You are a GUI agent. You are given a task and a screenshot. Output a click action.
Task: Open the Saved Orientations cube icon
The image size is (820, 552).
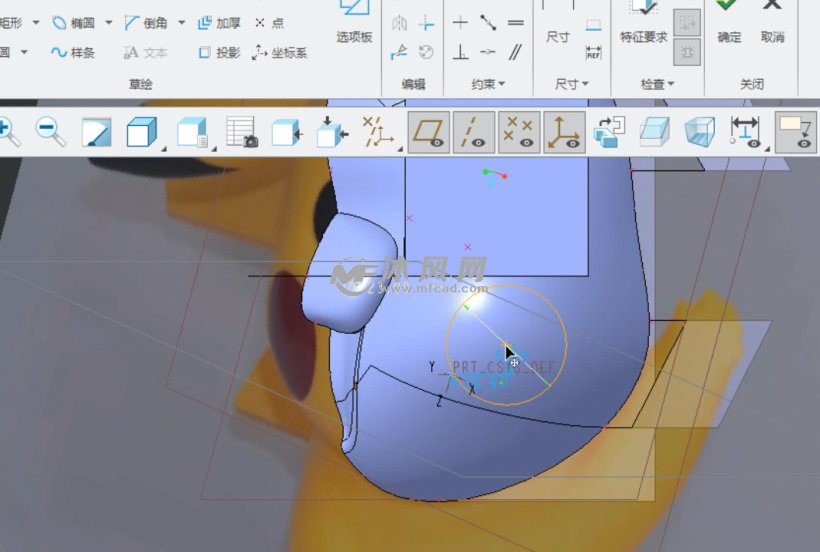[x=192, y=132]
